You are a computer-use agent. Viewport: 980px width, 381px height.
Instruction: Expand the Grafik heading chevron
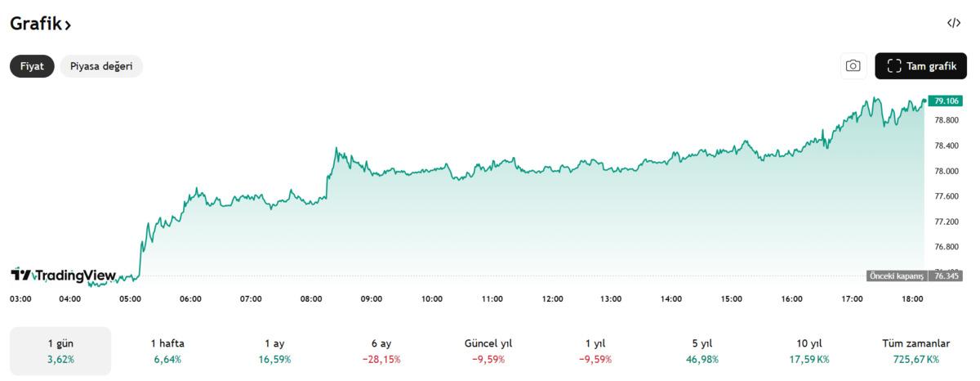(x=69, y=25)
